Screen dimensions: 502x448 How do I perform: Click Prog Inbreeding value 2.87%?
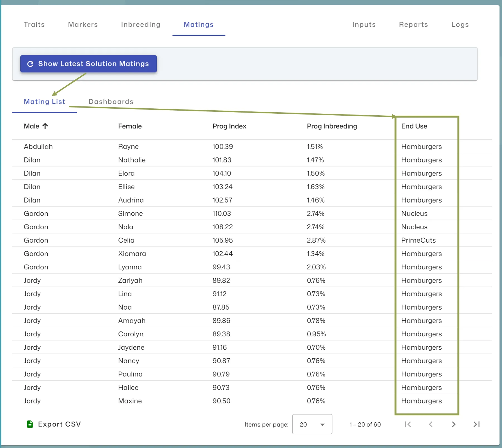point(316,240)
